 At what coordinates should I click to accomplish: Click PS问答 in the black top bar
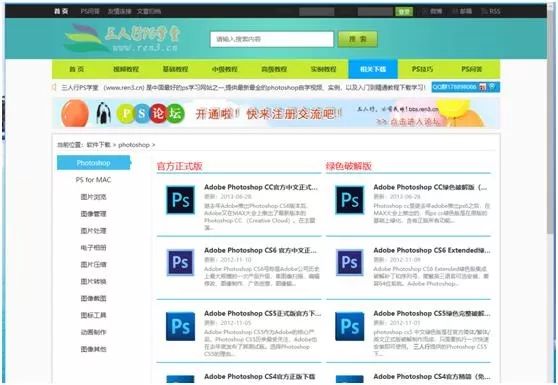pyautogui.click(x=90, y=11)
